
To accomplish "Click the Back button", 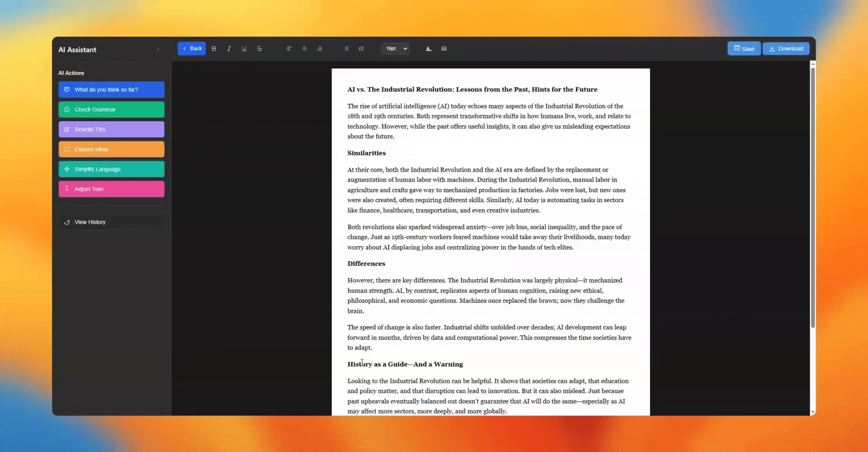I will click(192, 49).
